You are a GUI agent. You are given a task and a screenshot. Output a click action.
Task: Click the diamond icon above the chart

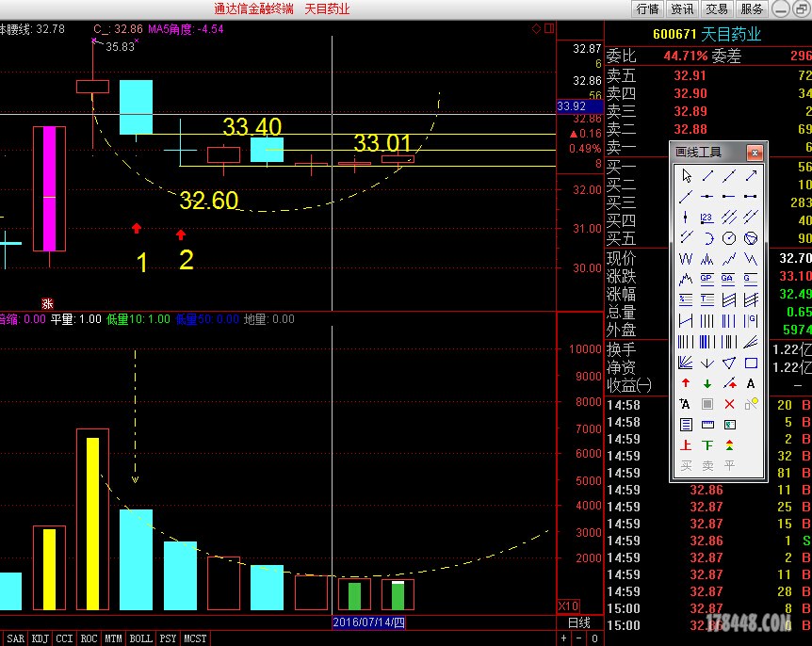(x=536, y=28)
